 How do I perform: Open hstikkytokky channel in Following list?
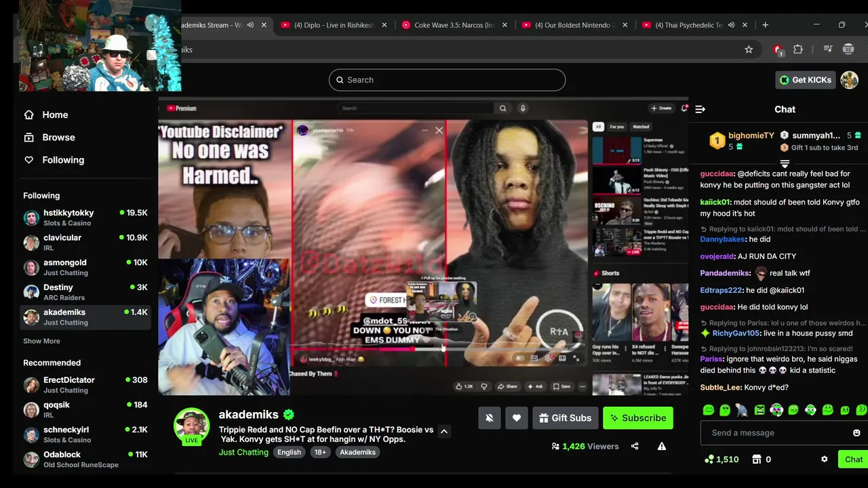click(x=85, y=218)
